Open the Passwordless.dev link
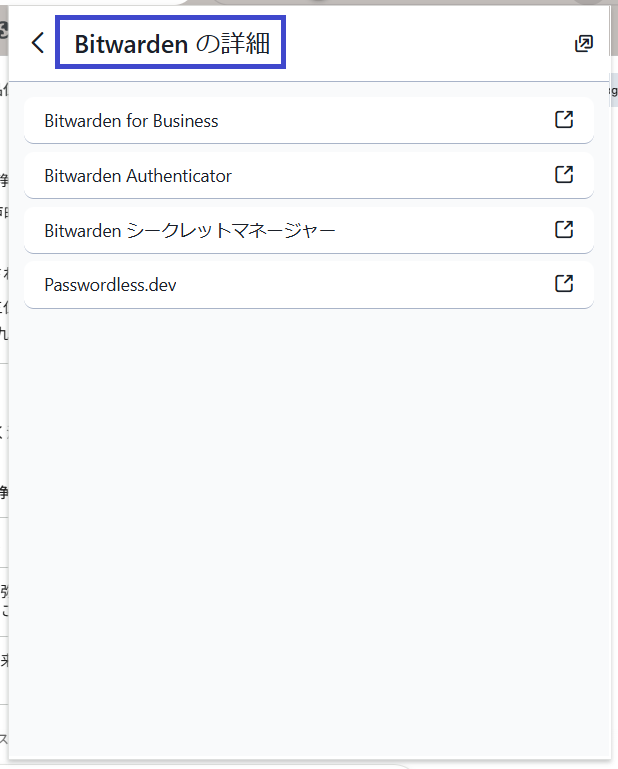The height and width of the screenshot is (769, 618). pos(110,285)
